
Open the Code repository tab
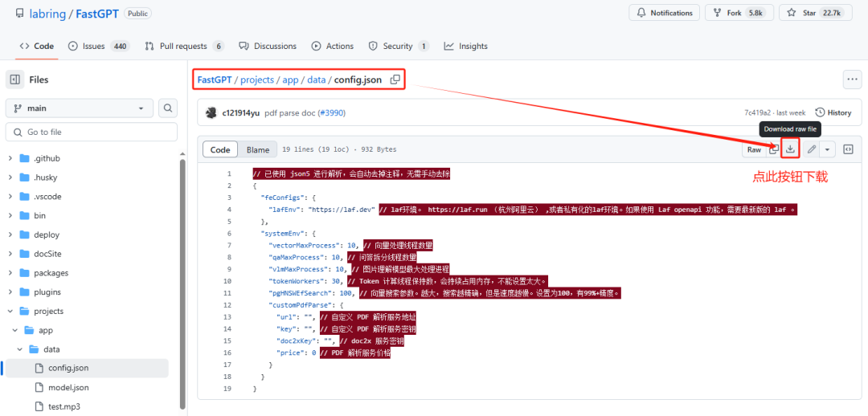pos(36,46)
